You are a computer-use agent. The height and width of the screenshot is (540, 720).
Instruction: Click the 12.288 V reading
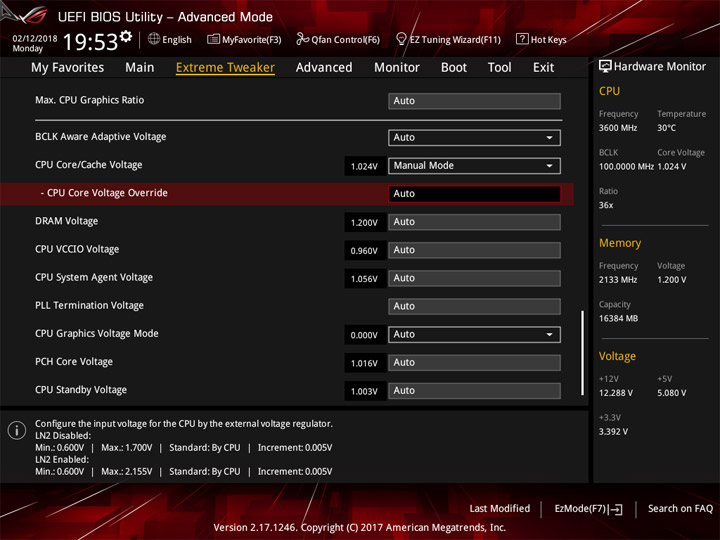(x=615, y=393)
